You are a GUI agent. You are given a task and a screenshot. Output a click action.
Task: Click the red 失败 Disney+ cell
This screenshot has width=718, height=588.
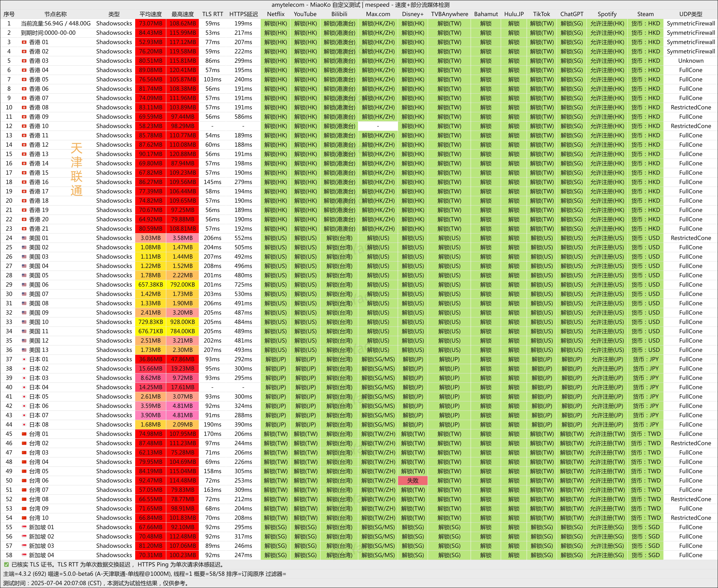click(x=413, y=480)
